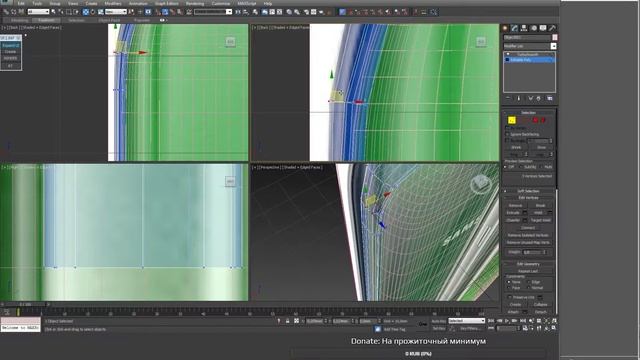
Task: Click the ViewCube in the Perspective viewport
Action: [480, 184]
